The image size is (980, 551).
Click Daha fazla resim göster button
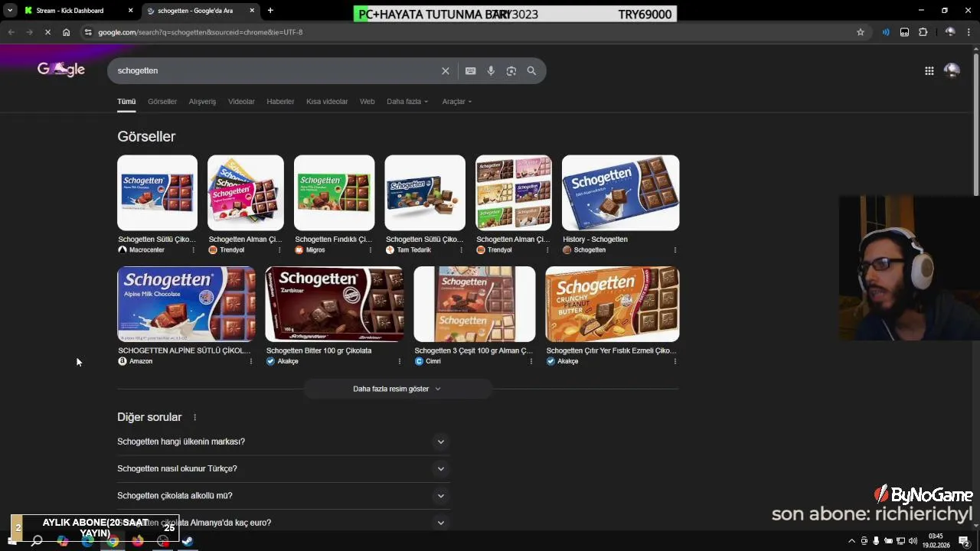pyautogui.click(x=397, y=389)
